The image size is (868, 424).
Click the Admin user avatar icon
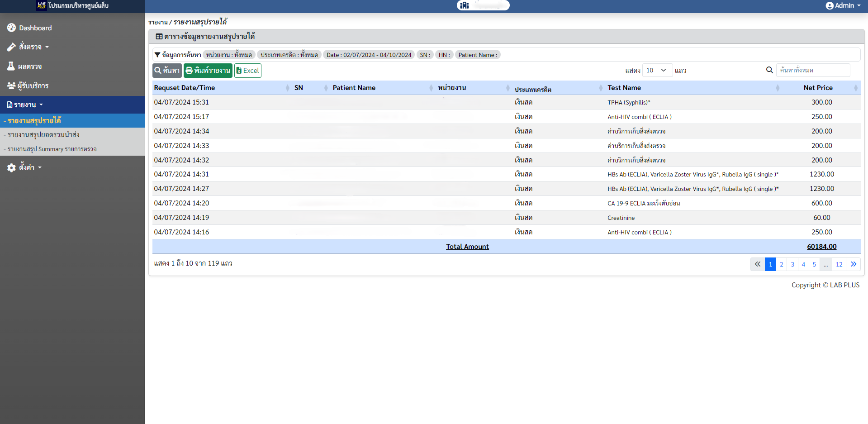[829, 5]
